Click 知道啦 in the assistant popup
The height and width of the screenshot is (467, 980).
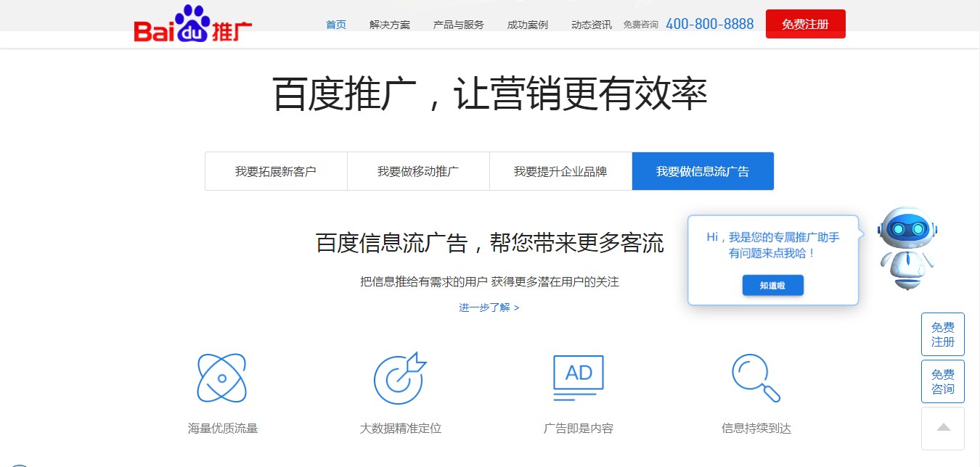773,286
